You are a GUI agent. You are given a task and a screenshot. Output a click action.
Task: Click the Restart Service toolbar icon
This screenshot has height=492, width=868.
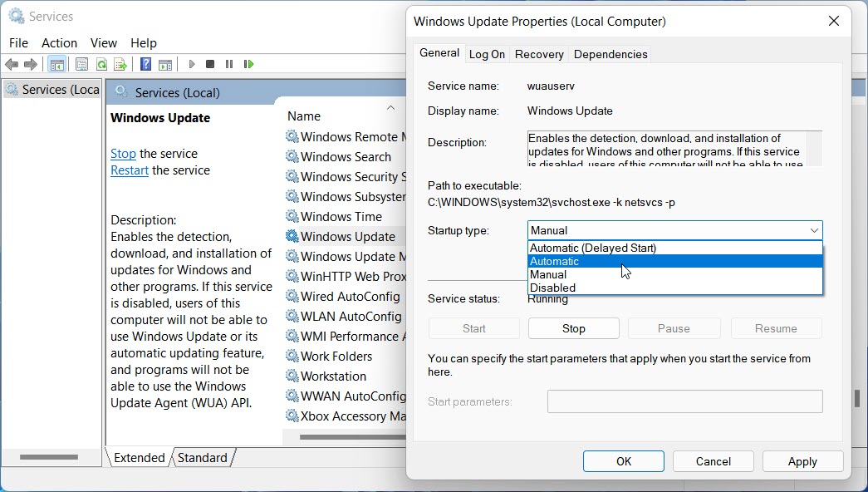click(x=248, y=64)
